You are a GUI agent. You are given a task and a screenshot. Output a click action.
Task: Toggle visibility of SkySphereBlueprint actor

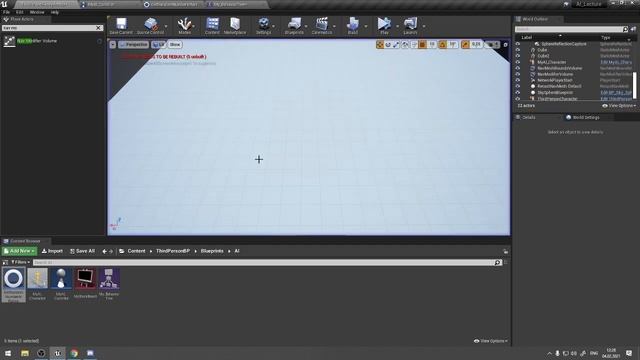[x=518, y=93]
